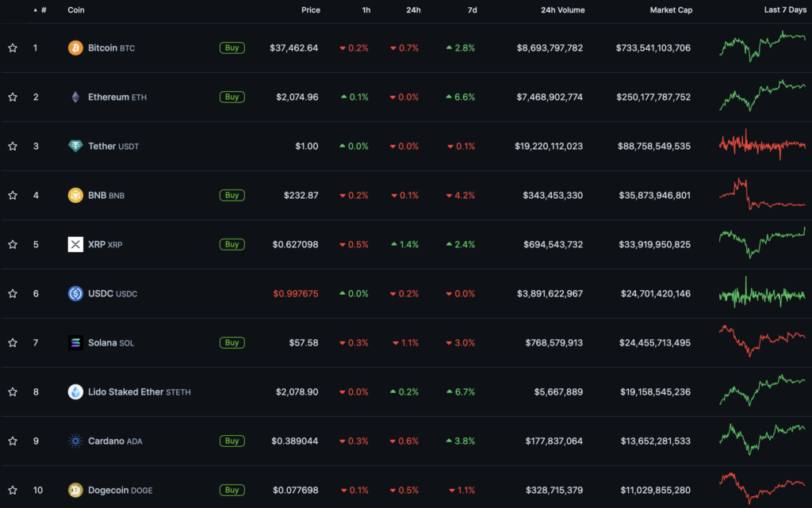Click the Dogecoin logo icon
812x508 pixels.
[75, 490]
